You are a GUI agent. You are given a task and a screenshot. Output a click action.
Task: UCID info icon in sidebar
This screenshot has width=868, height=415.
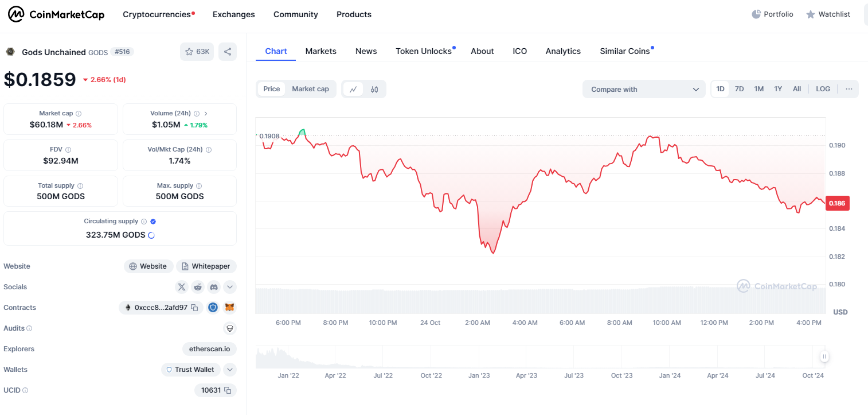coord(25,390)
